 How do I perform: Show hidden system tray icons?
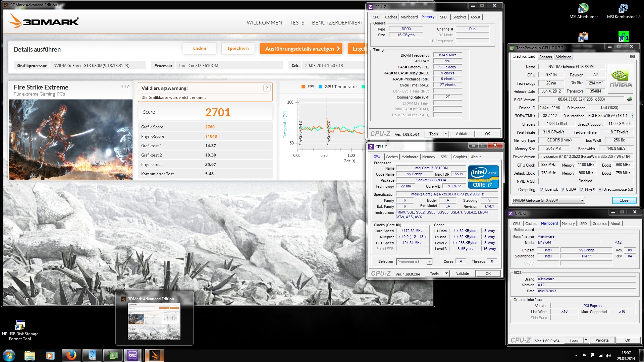point(576,356)
